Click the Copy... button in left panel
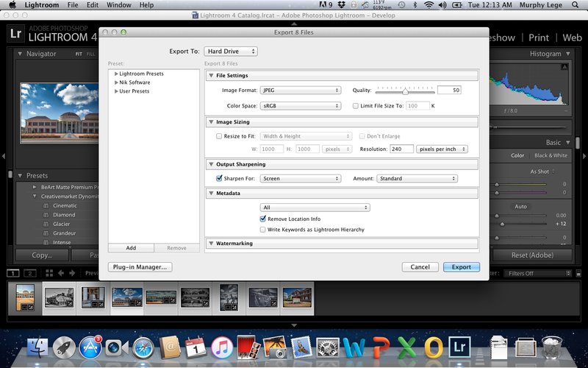 click(x=42, y=255)
